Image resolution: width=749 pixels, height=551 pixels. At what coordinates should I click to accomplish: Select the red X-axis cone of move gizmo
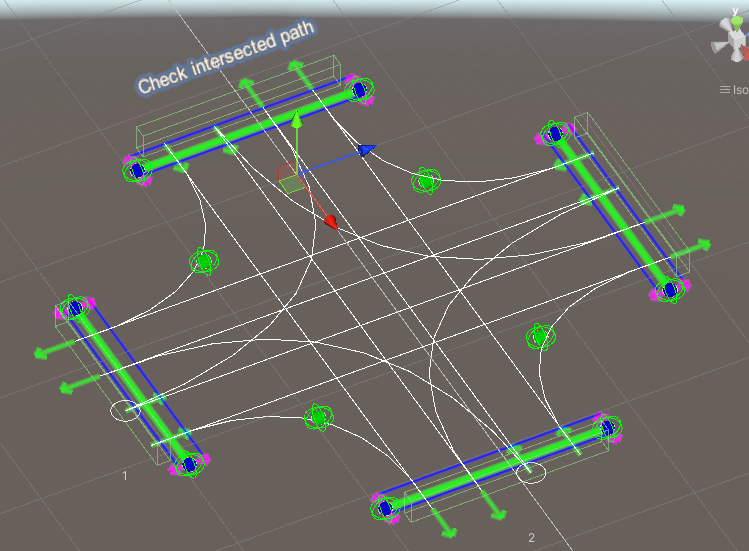(x=331, y=222)
